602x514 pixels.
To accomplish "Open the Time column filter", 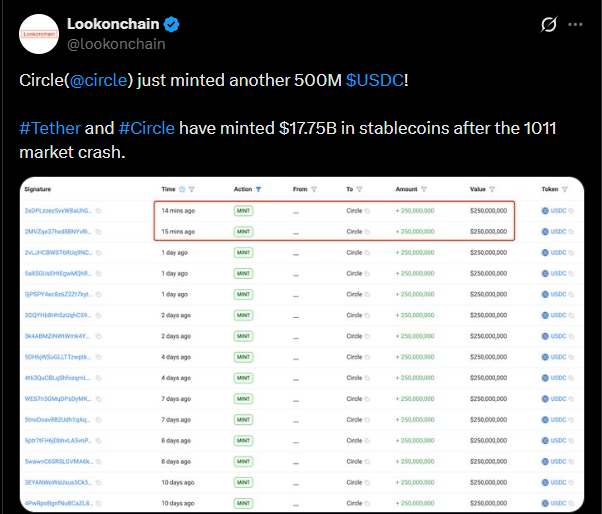I will click(x=192, y=189).
